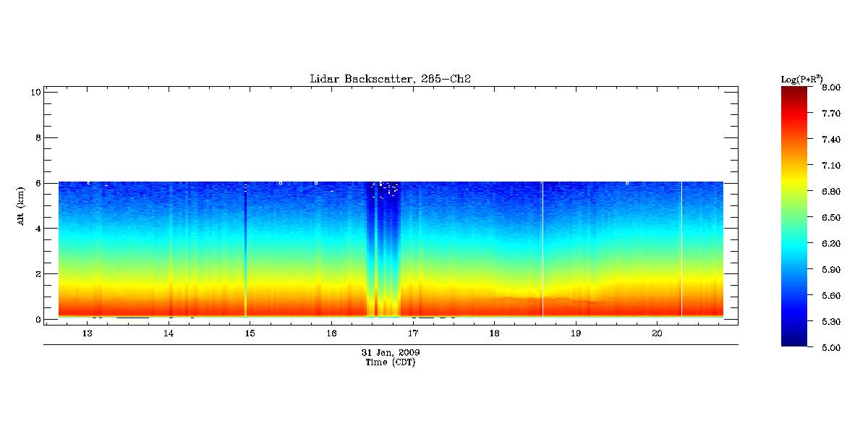
Task: Click hour 13 on the time axis
Action: (x=87, y=333)
